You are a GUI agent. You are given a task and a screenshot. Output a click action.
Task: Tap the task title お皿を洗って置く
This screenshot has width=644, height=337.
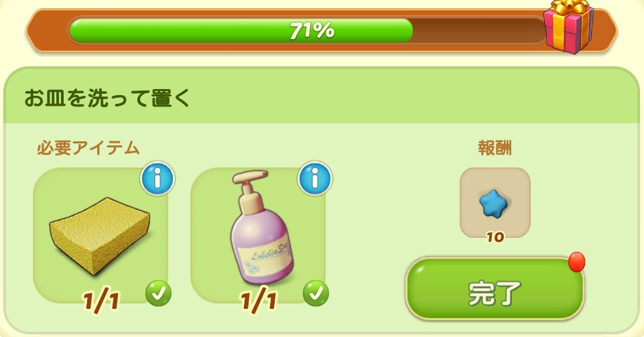coord(107,98)
